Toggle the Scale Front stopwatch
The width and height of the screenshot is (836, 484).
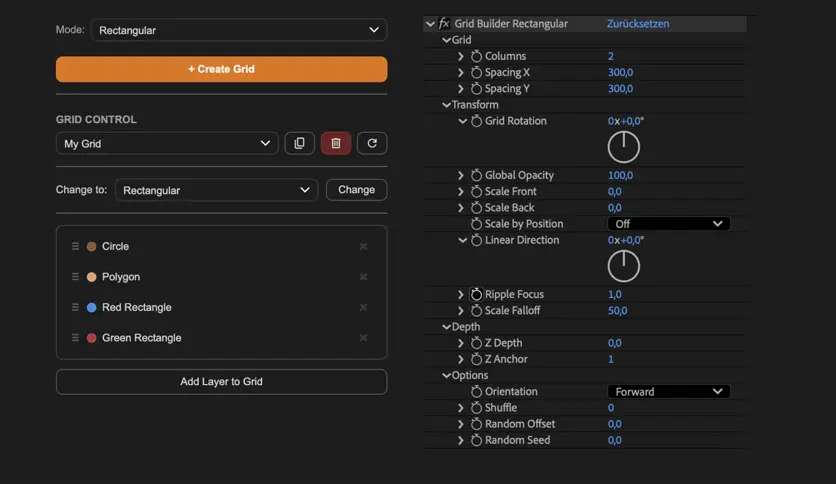point(476,191)
